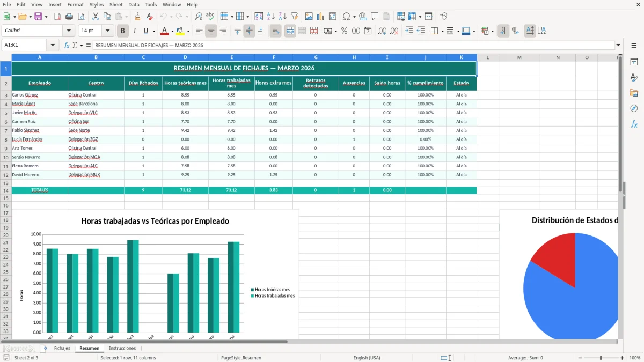Open the Format menu

[x=76, y=4]
